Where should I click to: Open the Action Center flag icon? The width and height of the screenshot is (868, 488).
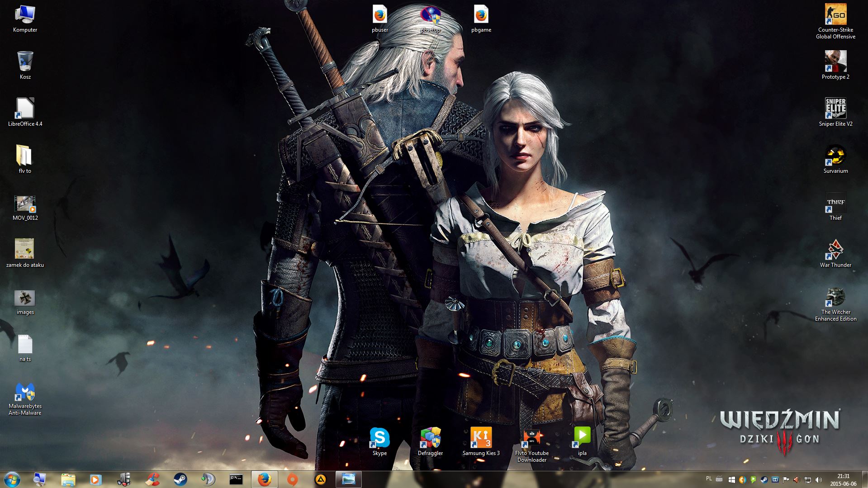(786, 479)
